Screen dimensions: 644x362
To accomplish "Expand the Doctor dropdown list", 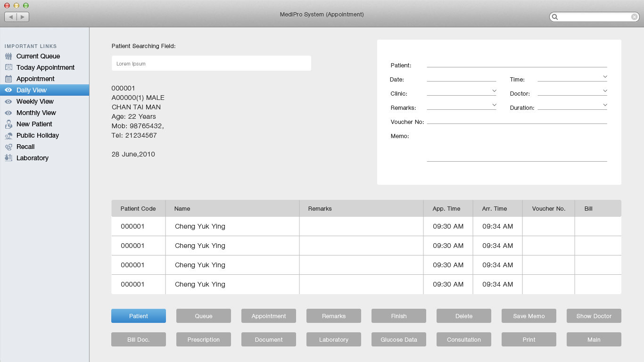I will 605,90.
